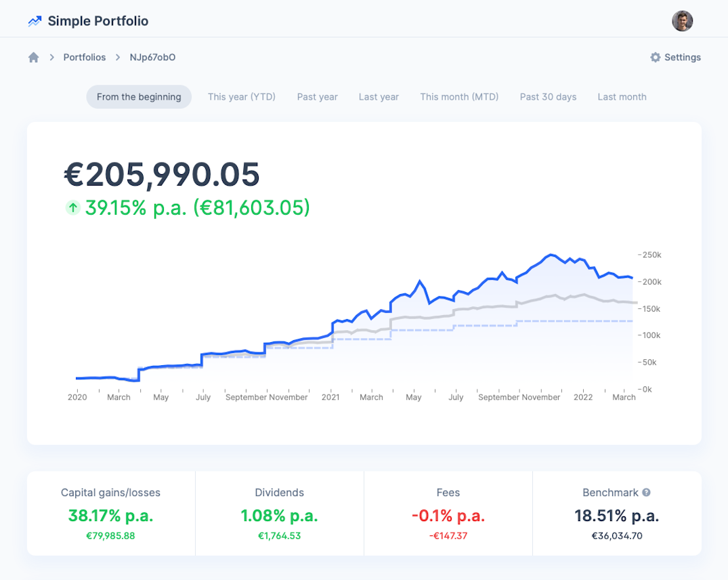Select the "Past year" period
This screenshot has width=728, height=580.
pos(317,97)
